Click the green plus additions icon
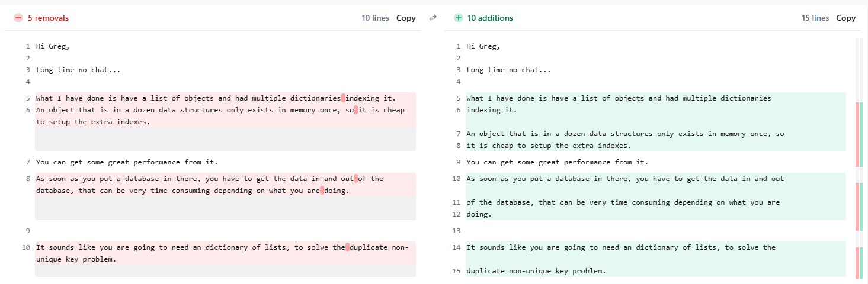The height and width of the screenshot is (284, 868). (458, 18)
